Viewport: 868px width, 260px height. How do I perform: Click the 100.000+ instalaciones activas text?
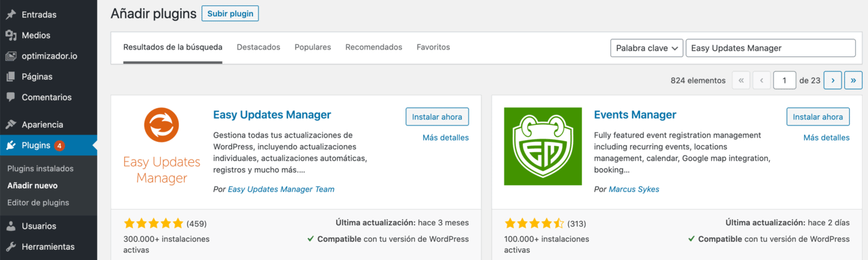547,244
